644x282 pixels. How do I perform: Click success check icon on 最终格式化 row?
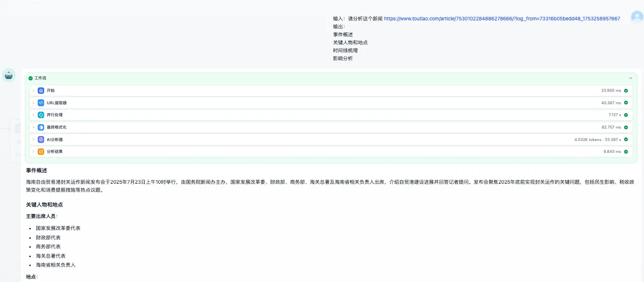[x=626, y=127]
